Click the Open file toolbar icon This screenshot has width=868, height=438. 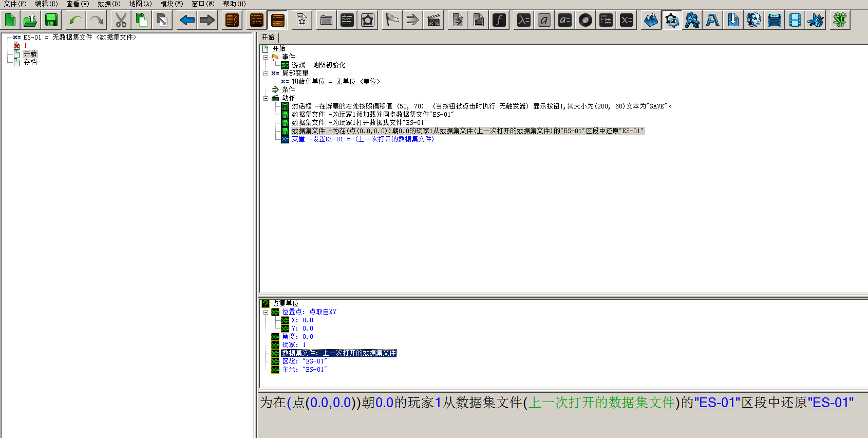click(x=31, y=20)
